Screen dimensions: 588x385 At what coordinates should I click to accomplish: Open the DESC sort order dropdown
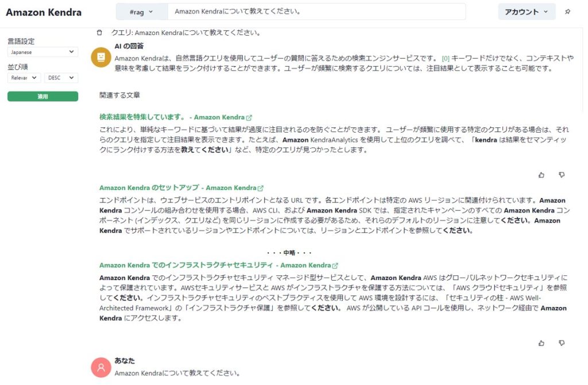[61, 77]
